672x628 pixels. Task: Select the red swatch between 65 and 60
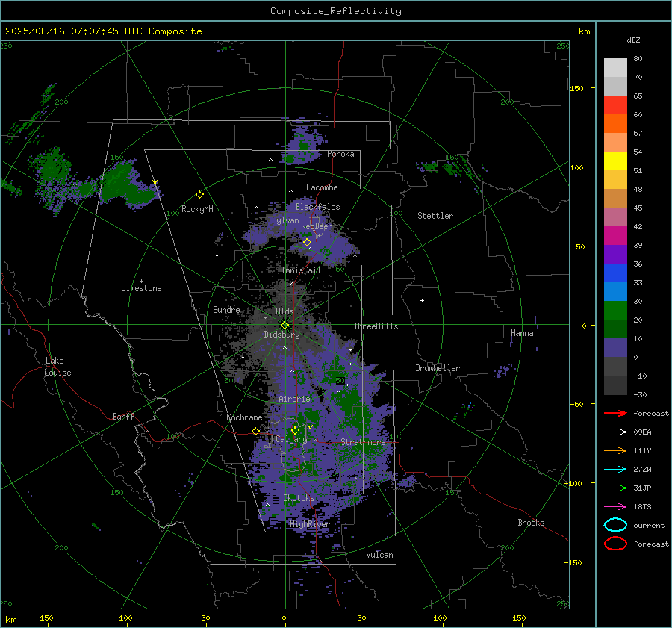pyautogui.click(x=615, y=105)
